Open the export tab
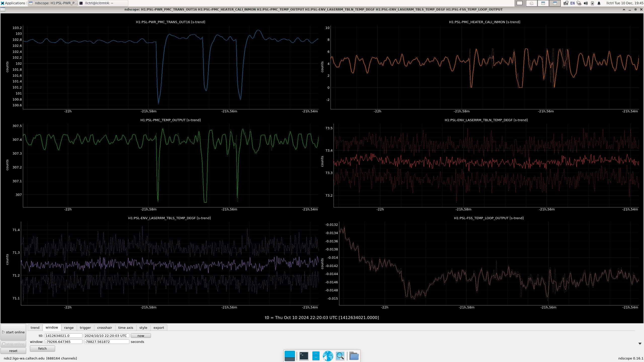The image size is (644, 362). coord(158,328)
